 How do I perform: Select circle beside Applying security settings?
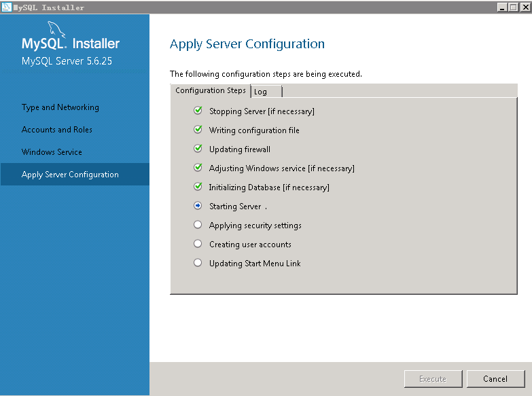(198, 225)
